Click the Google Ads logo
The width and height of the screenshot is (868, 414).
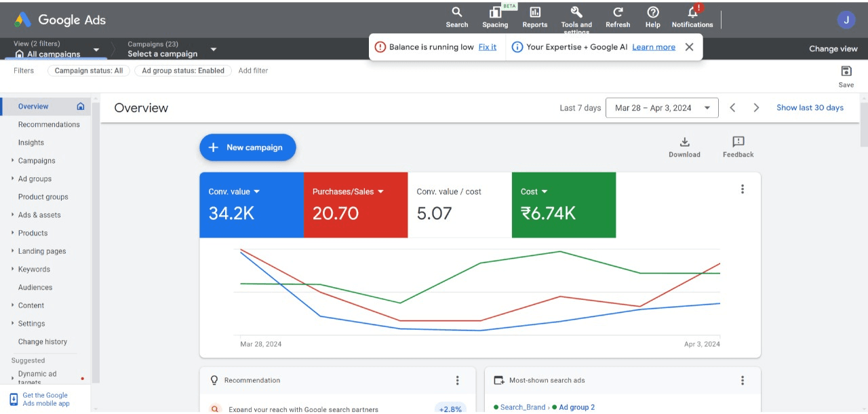coord(60,20)
